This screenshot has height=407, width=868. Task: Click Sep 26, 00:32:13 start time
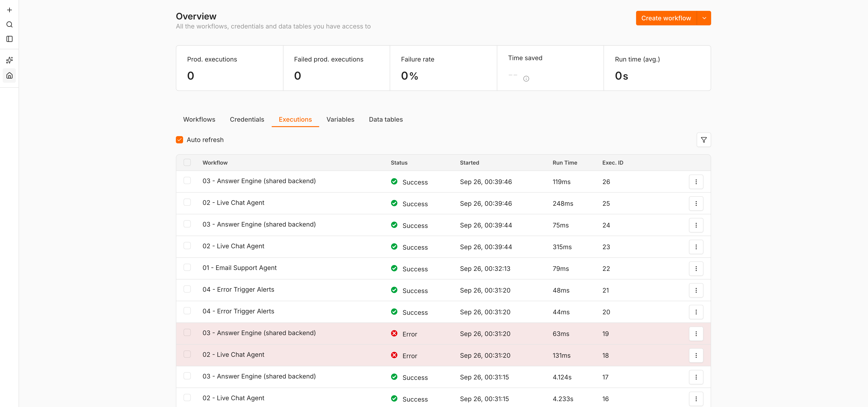[485, 269]
